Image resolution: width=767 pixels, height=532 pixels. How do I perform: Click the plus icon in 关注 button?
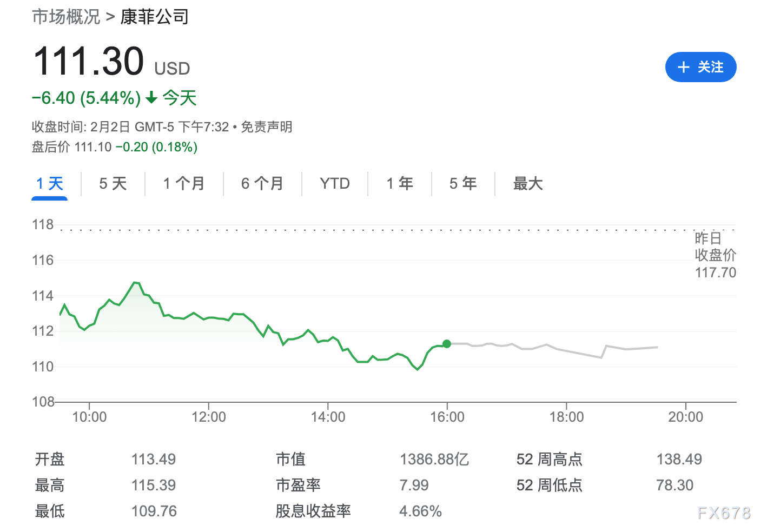(x=684, y=67)
